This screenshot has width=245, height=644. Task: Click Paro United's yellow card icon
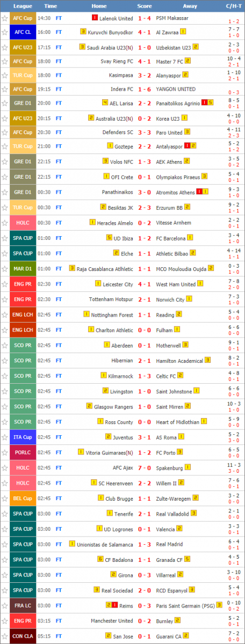186,133
